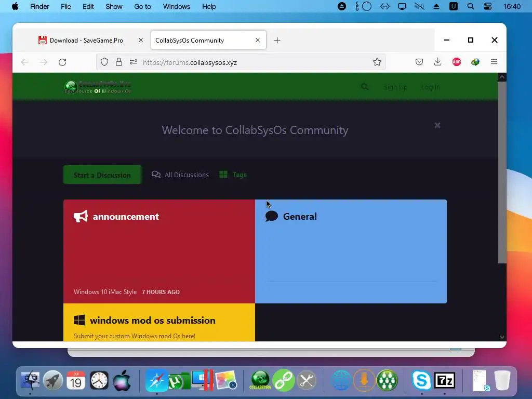The image size is (532, 399).
Task: Bookmark this page with the star icon
Action: point(377,62)
